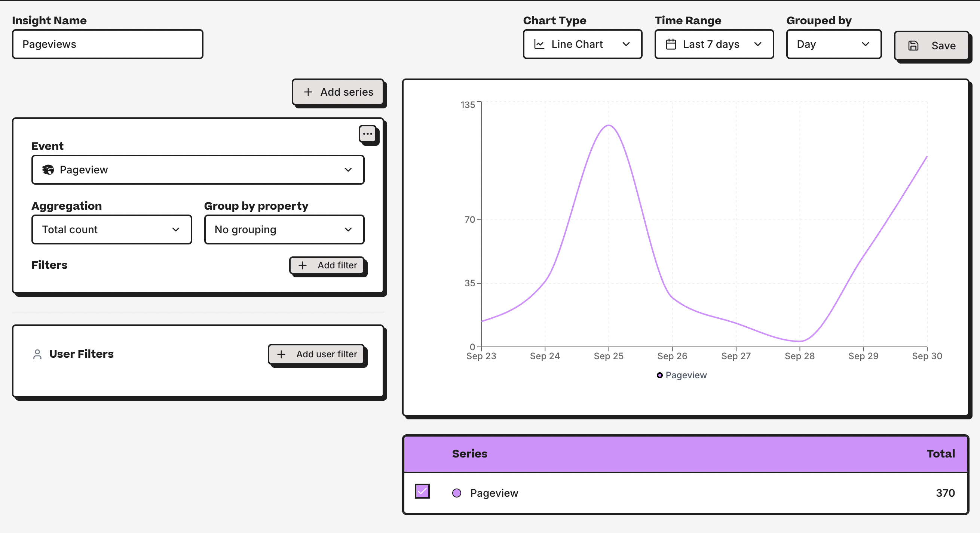
Task: Open the Grouped by Day dropdown
Action: pos(833,44)
